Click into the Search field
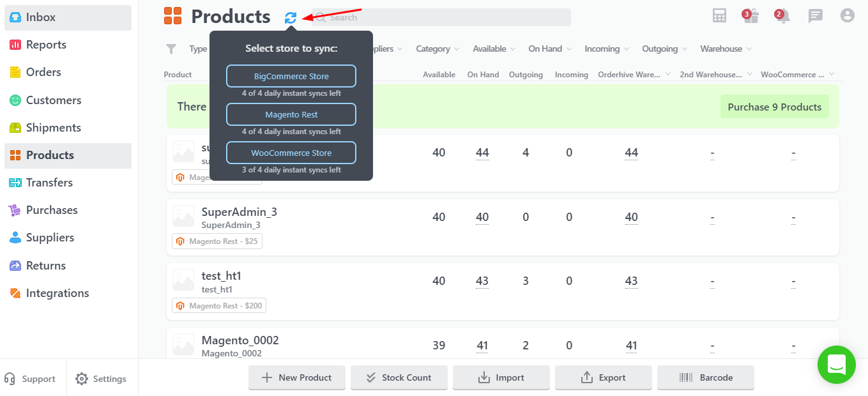Viewport: 868px width, 396px height. pyautogui.click(x=441, y=17)
